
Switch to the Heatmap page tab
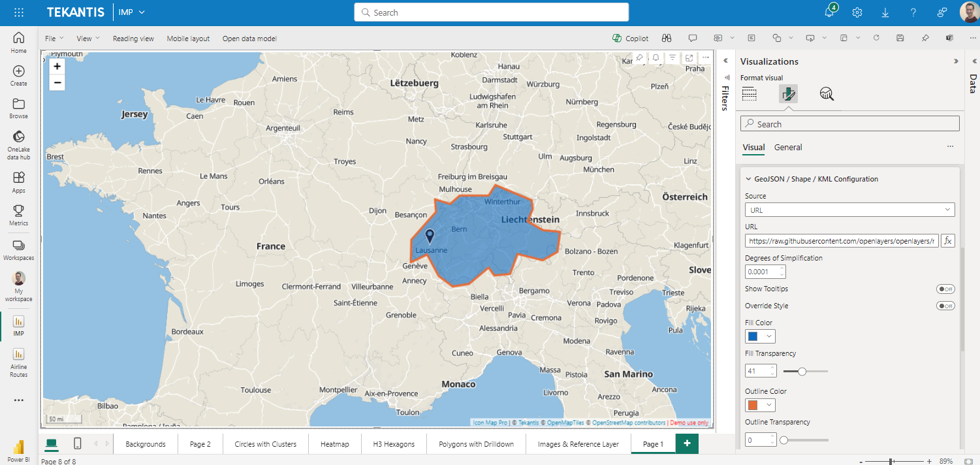pyautogui.click(x=334, y=444)
